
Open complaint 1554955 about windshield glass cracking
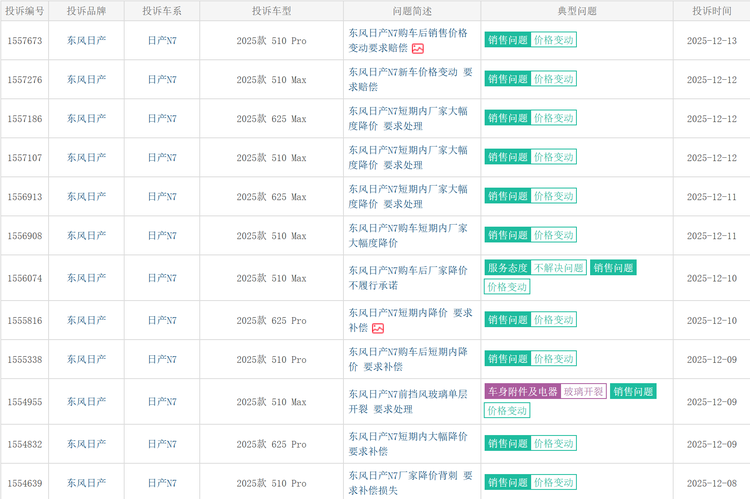(408, 401)
